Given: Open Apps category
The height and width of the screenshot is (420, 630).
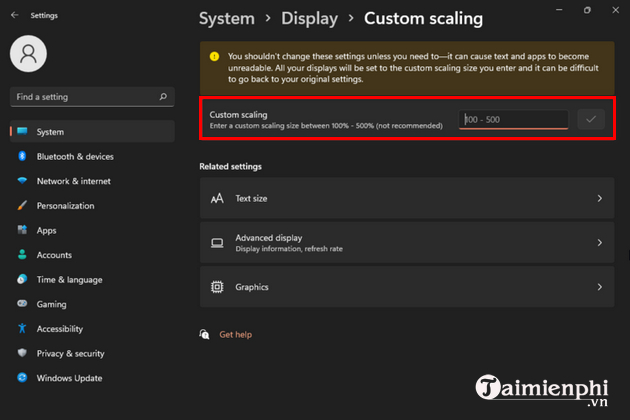Looking at the screenshot, I should pos(92,230).
